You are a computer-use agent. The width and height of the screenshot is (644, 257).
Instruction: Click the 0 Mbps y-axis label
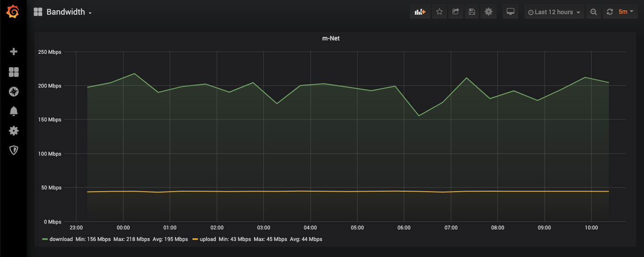point(52,221)
